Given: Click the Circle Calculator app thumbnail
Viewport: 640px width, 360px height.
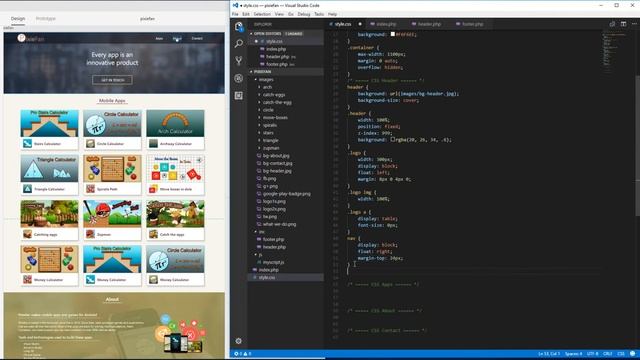Looking at the screenshot, I should coord(112,123).
